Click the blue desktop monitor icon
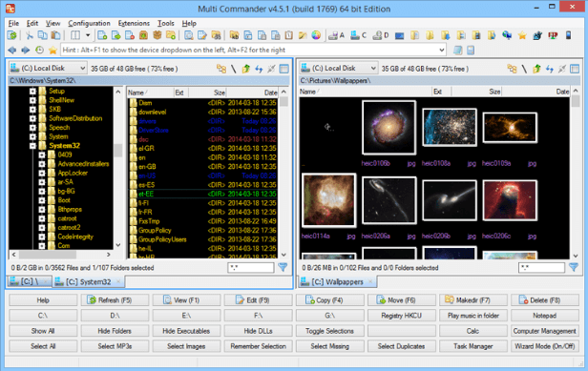The width and height of the screenshot is (588, 371). coord(399,36)
